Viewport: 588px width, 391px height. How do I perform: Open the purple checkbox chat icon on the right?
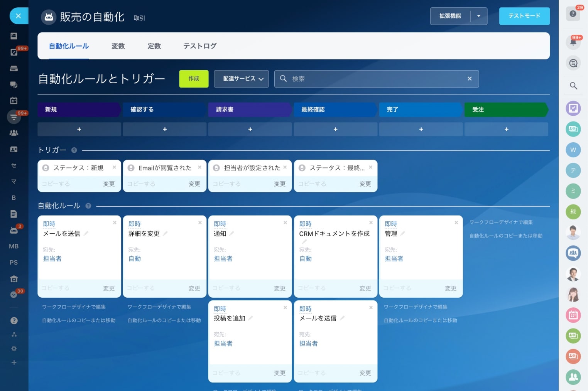573,108
